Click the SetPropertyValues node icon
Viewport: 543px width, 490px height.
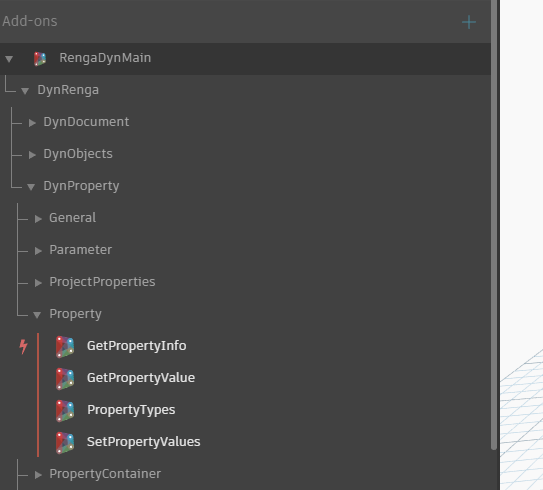click(65, 443)
